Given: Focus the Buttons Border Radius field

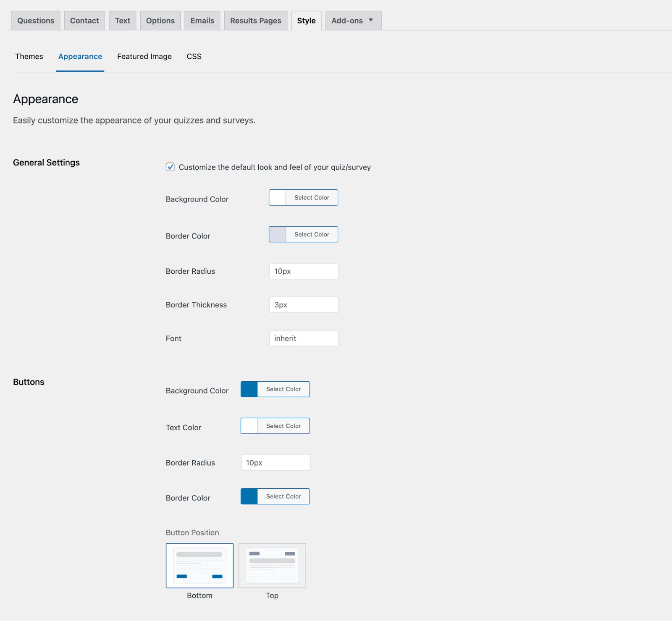Looking at the screenshot, I should [276, 463].
